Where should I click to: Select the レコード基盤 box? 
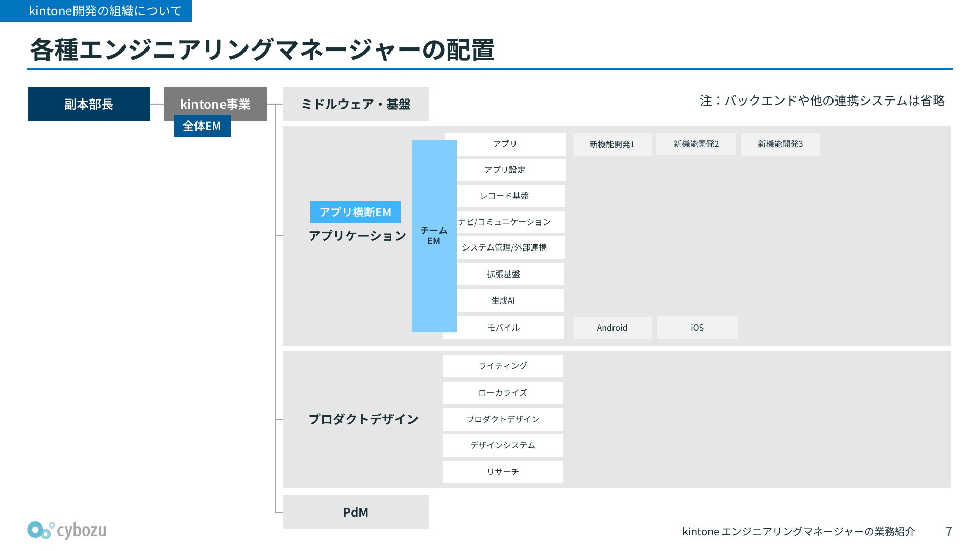pos(511,196)
